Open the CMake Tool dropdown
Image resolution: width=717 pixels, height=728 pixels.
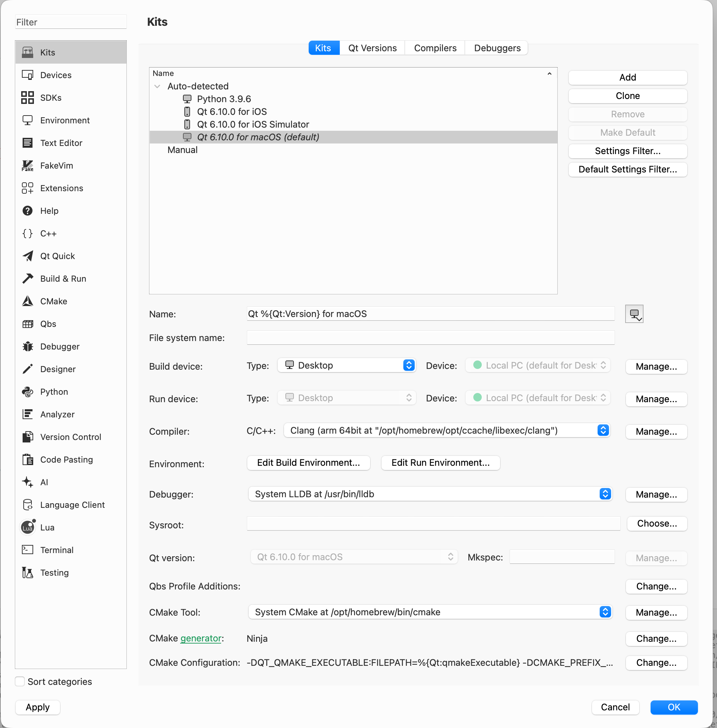tap(430, 612)
